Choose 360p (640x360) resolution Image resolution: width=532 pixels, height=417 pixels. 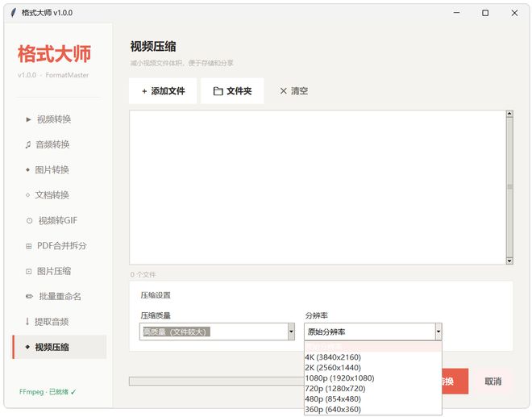(x=373, y=410)
